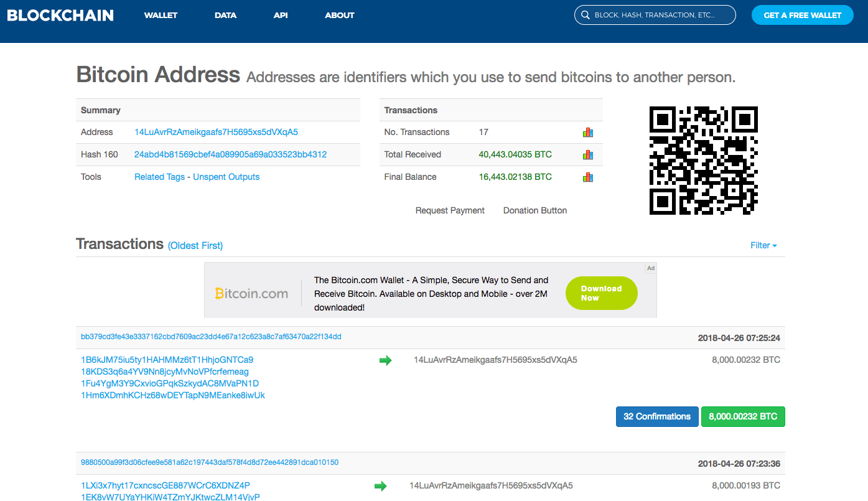
Task: Open the About menu
Action: [340, 15]
